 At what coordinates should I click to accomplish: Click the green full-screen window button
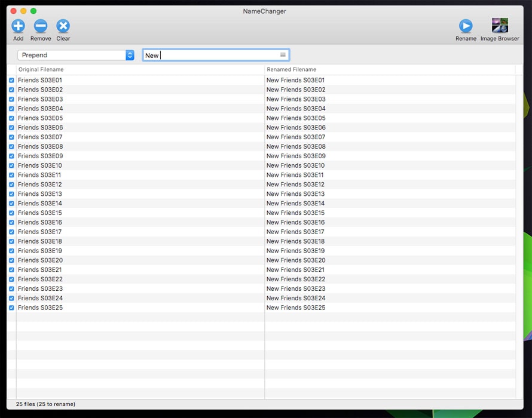coord(33,11)
